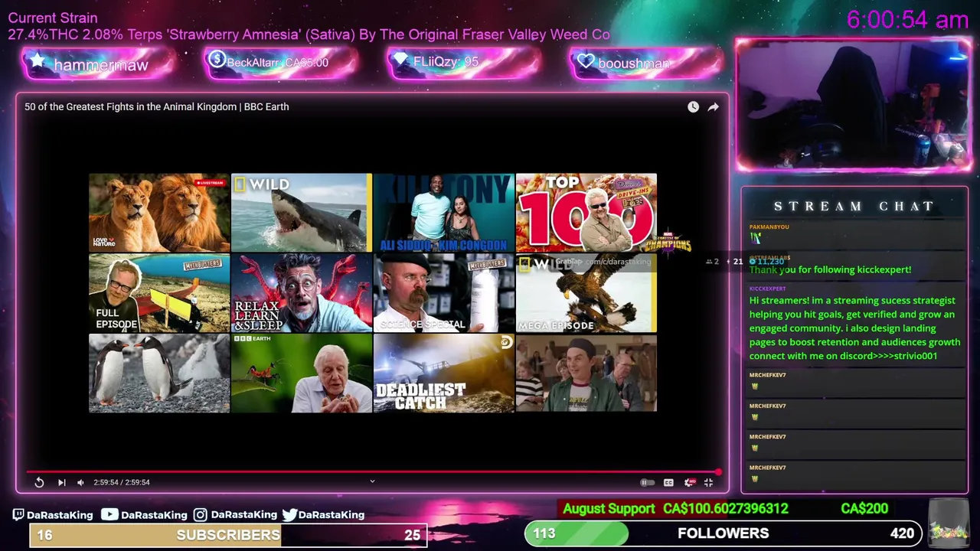
Task: Open the MythBusters Science Special video
Action: [x=444, y=293]
